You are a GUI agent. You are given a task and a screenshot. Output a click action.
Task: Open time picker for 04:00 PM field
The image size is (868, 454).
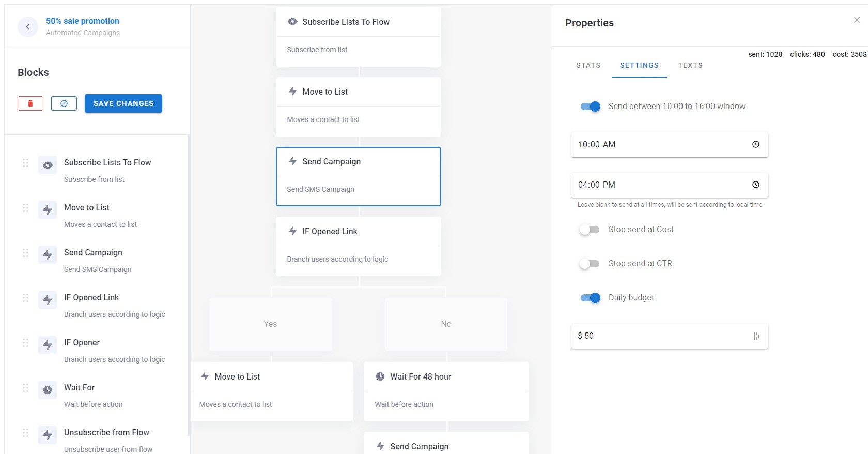click(x=755, y=185)
